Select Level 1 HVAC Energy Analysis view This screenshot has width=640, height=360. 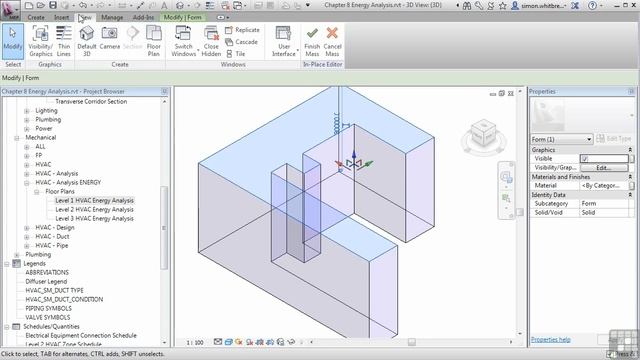[x=94, y=200]
